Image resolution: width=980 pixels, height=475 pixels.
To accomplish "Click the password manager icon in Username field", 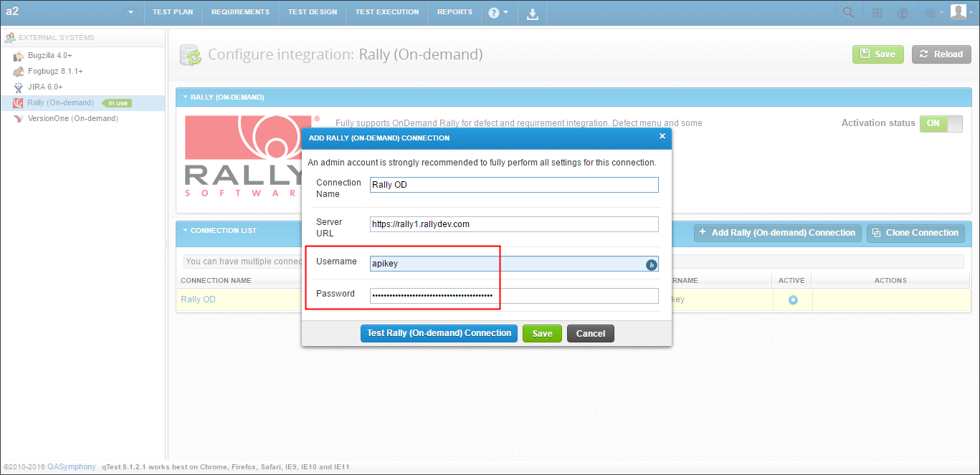I will coord(651,265).
